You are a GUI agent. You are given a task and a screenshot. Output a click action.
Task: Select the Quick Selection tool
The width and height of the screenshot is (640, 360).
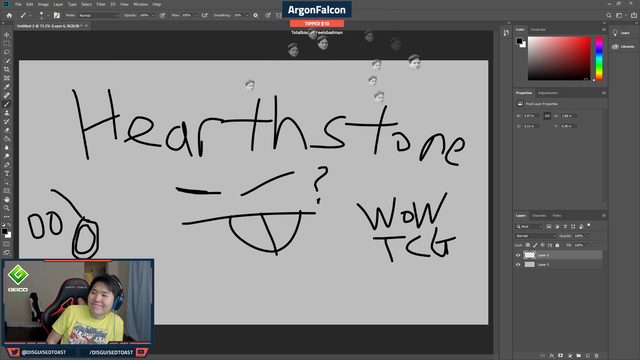(7, 61)
